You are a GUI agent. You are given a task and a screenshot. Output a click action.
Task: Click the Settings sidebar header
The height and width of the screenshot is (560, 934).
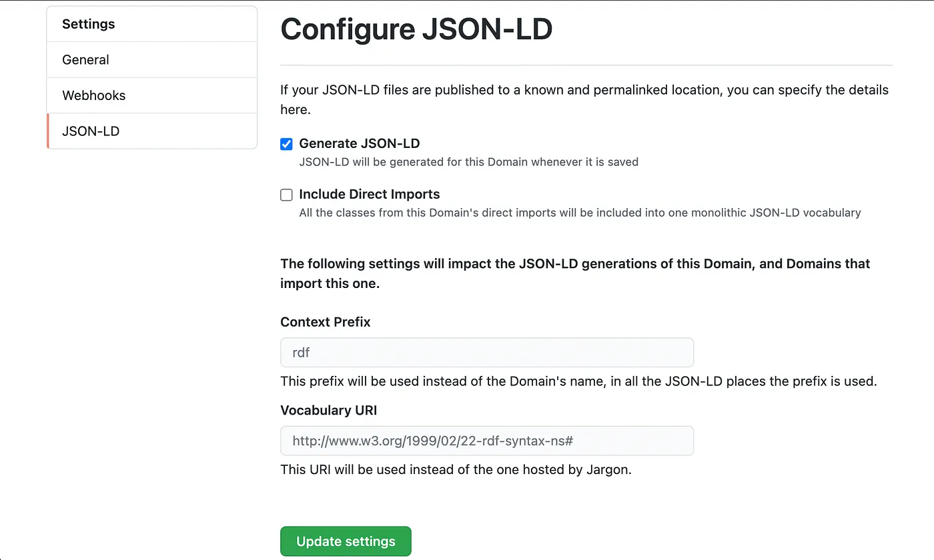88,23
